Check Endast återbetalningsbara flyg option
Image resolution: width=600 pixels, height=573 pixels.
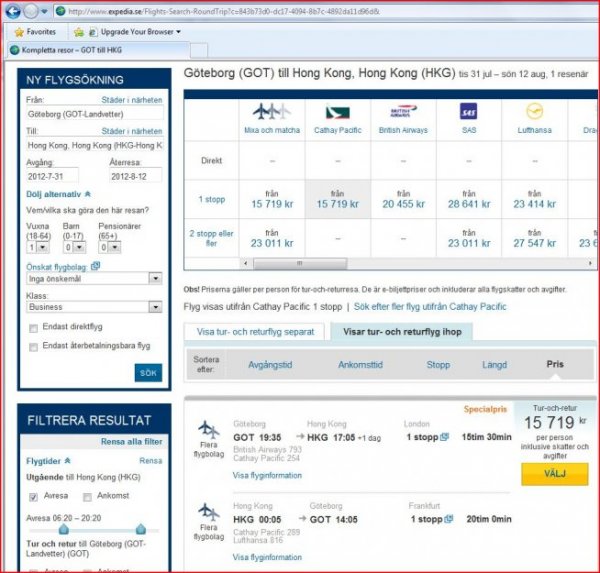pyautogui.click(x=34, y=346)
